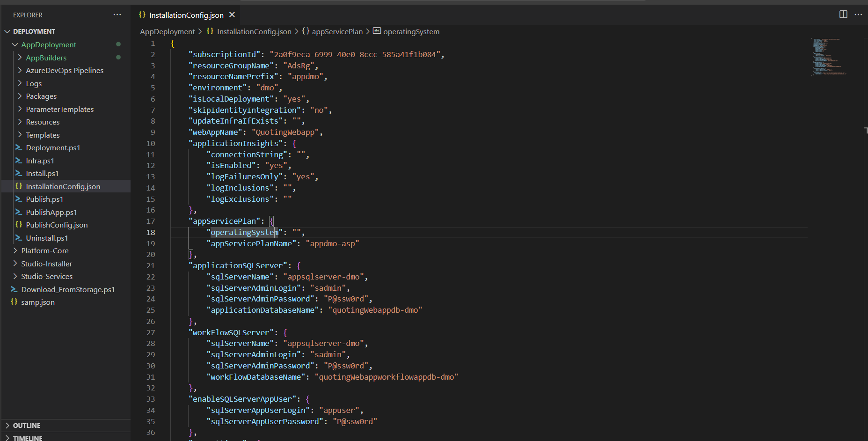Click PowerShell icon of Publish.ps1

click(19, 199)
